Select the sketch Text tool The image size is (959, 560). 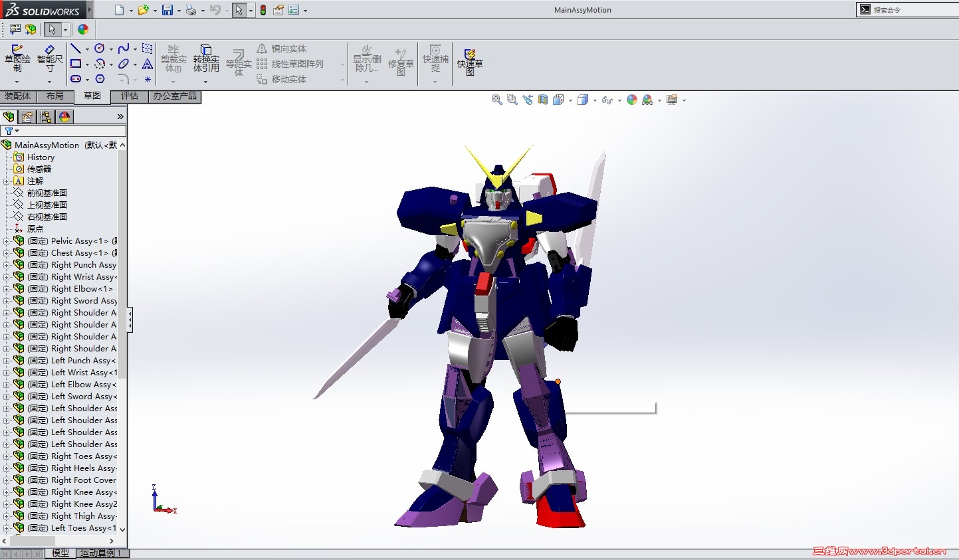pyautogui.click(x=148, y=64)
